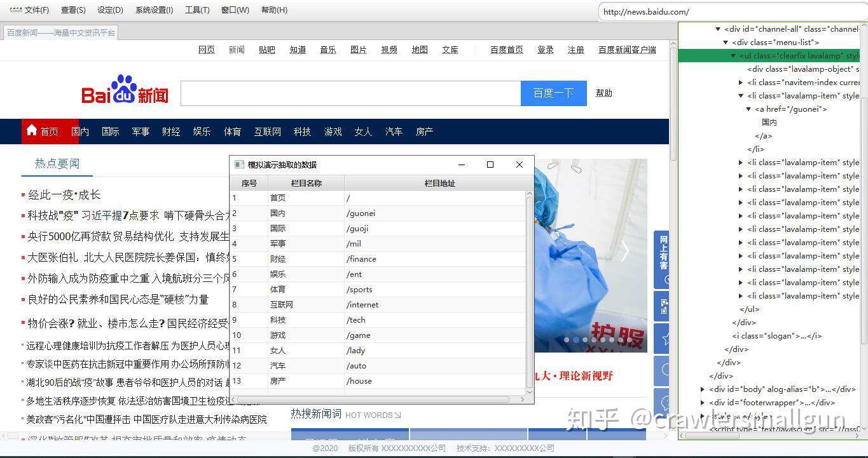Open the 文件(F) menu
This screenshot has width=868, height=458.
pyautogui.click(x=37, y=10)
